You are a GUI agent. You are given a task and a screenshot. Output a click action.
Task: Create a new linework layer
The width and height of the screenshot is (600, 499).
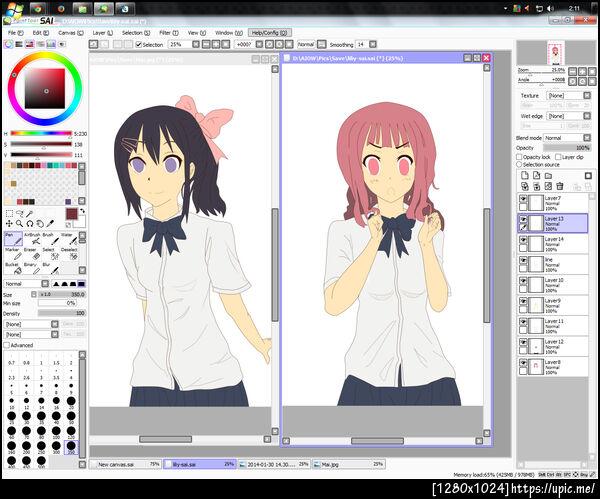(x=537, y=176)
